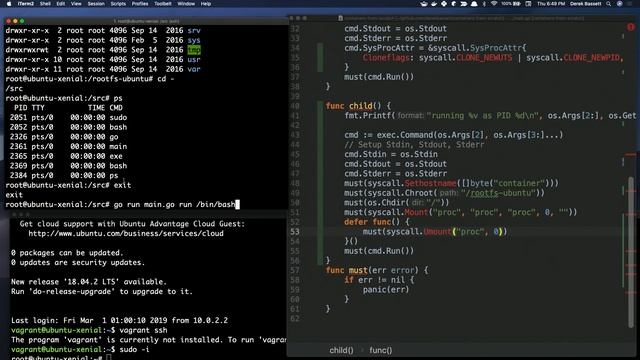
Task: Click the clock showing Thu 6:49 PM
Action: 551,4
